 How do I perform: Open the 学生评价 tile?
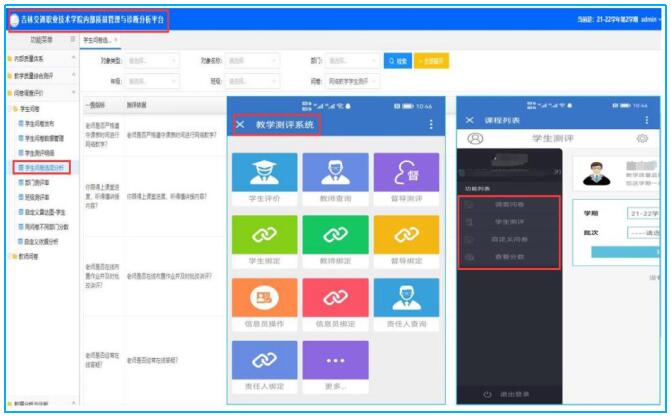(x=263, y=177)
